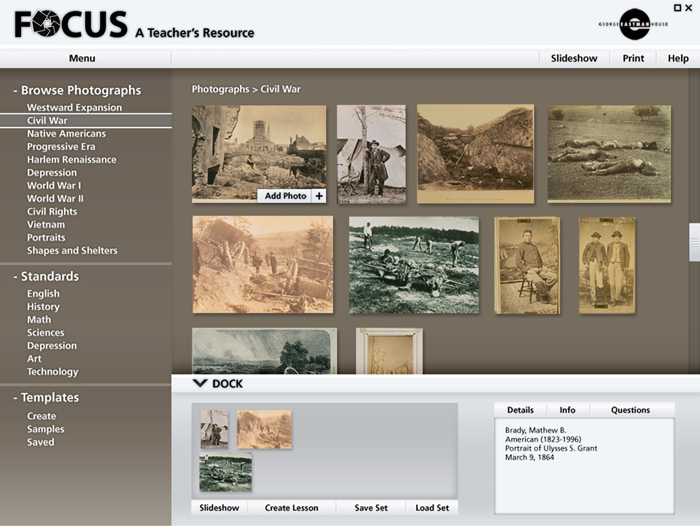Click the Load Set button
This screenshot has width=700, height=526.
point(432,508)
